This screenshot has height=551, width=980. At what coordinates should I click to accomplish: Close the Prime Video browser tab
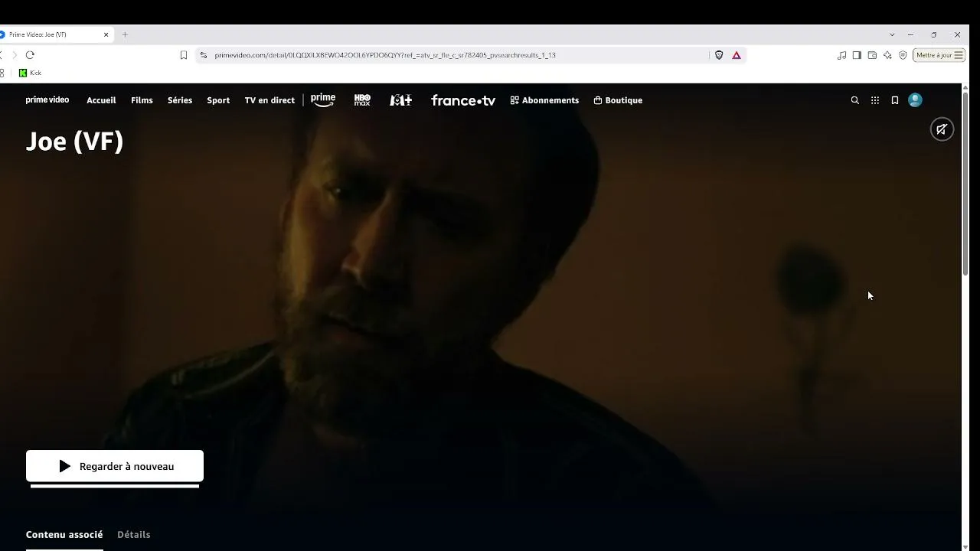(x=106, y=34)
